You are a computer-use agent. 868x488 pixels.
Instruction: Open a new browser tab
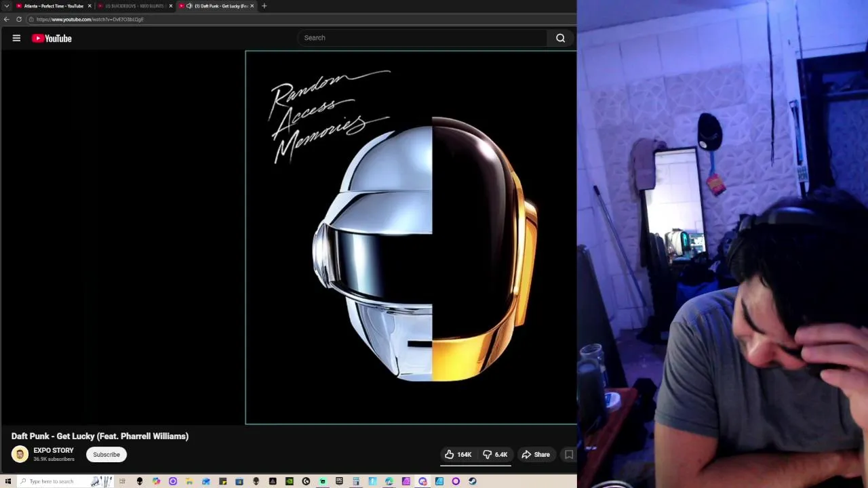point(264,6)
